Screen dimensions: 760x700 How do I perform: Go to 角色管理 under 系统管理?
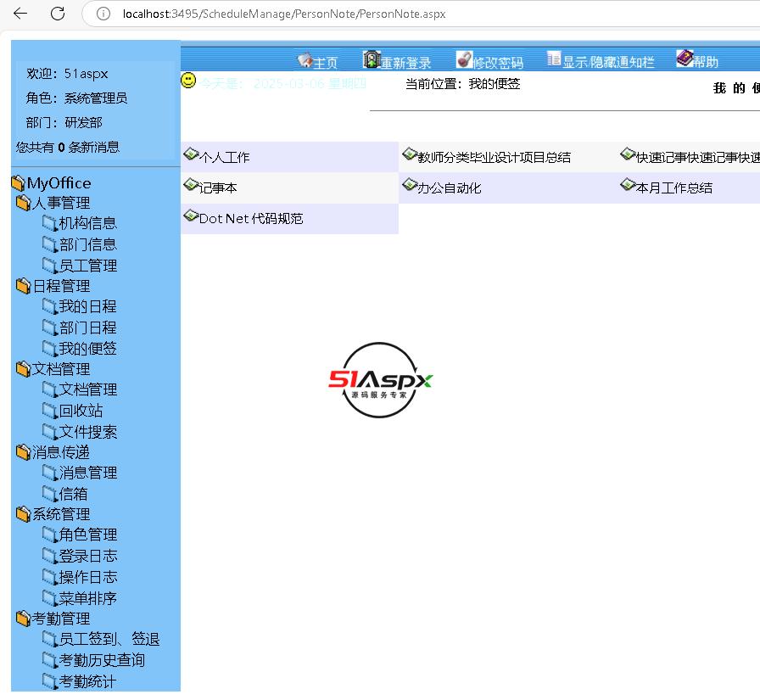(x=87, y=535)
